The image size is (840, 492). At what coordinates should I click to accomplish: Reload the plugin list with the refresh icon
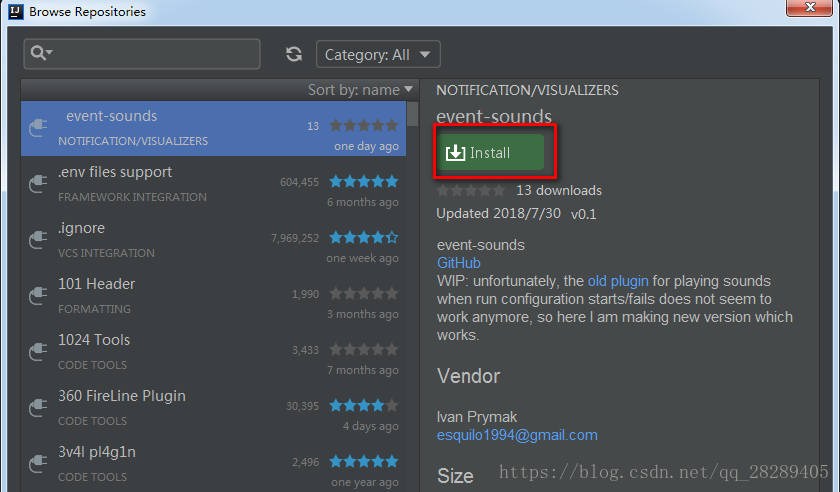pyautogui.click(x=294, y=54)
